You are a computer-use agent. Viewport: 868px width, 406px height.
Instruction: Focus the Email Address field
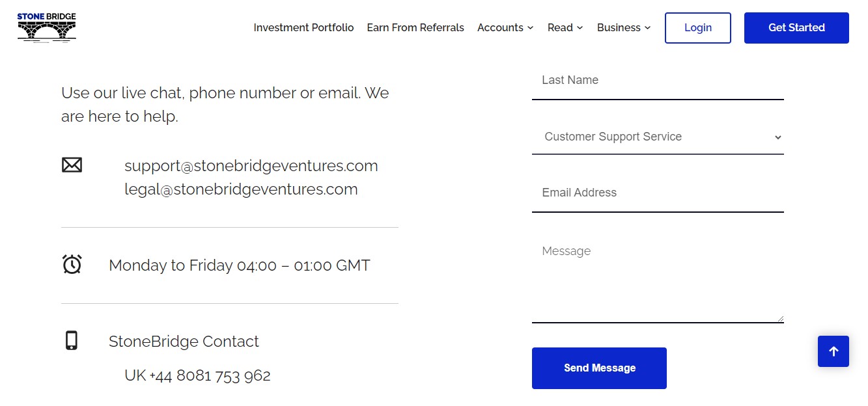click(658, 193)
